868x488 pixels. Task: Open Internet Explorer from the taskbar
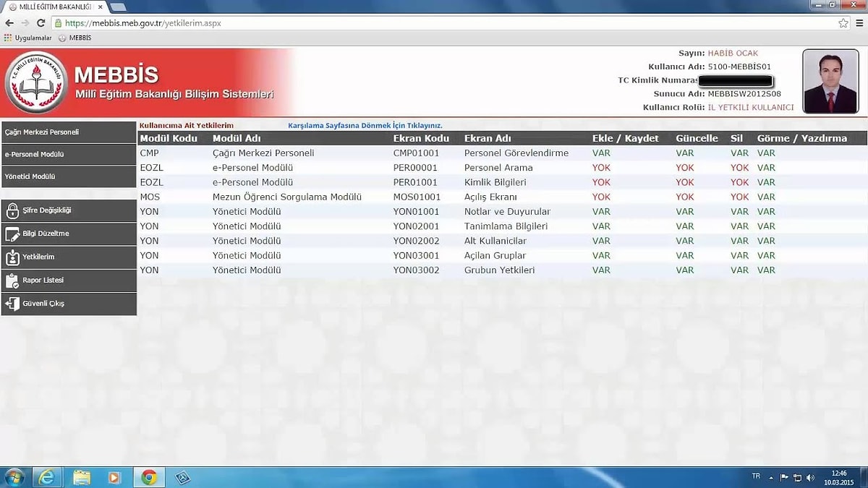click(x=47, y=477)
